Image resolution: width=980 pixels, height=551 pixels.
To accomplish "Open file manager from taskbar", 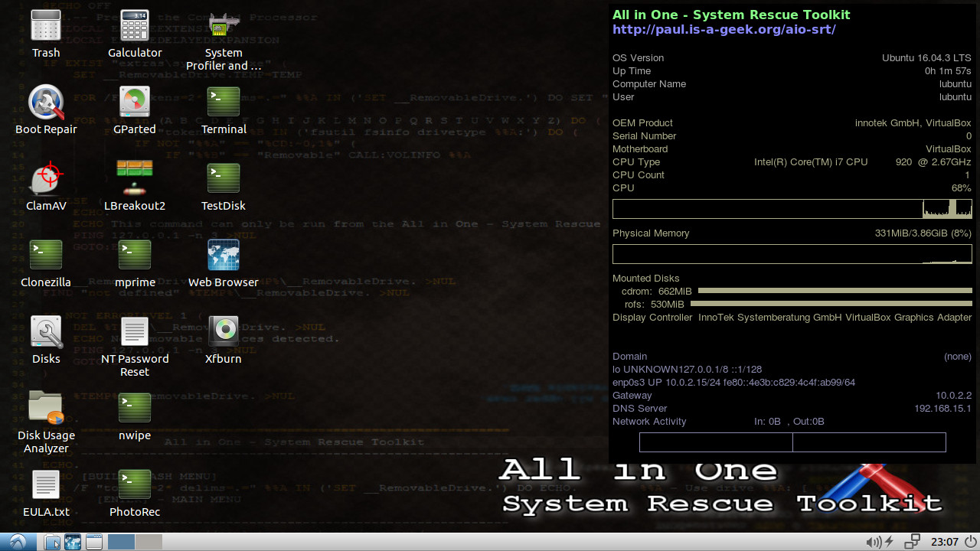I will (52, 542).
